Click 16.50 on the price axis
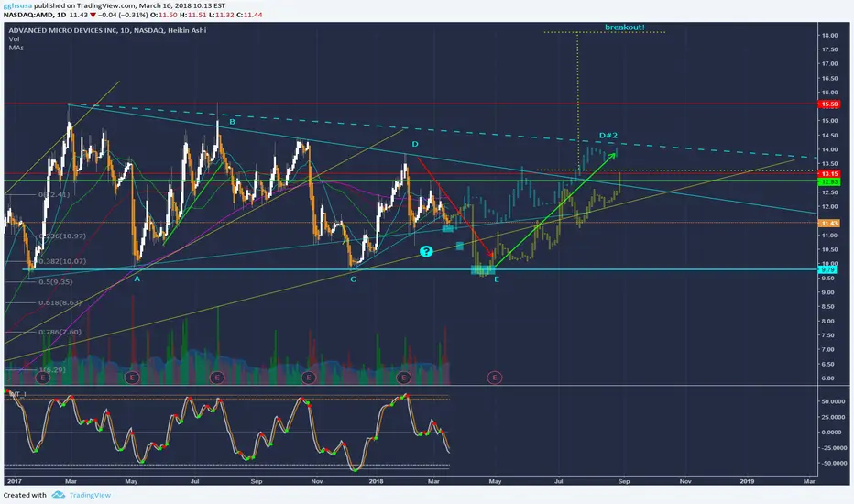The image size is (854, 504). tap(830, 79)
